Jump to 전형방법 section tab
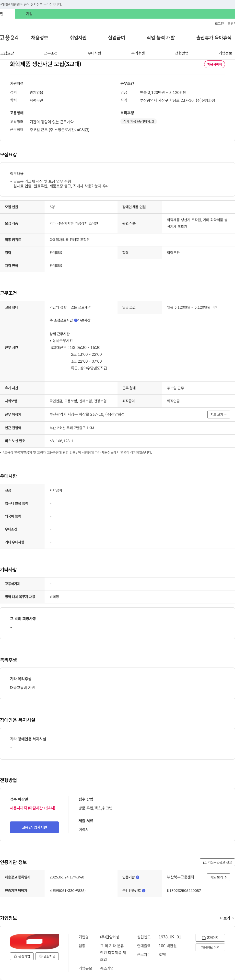 tap(182, 53)
